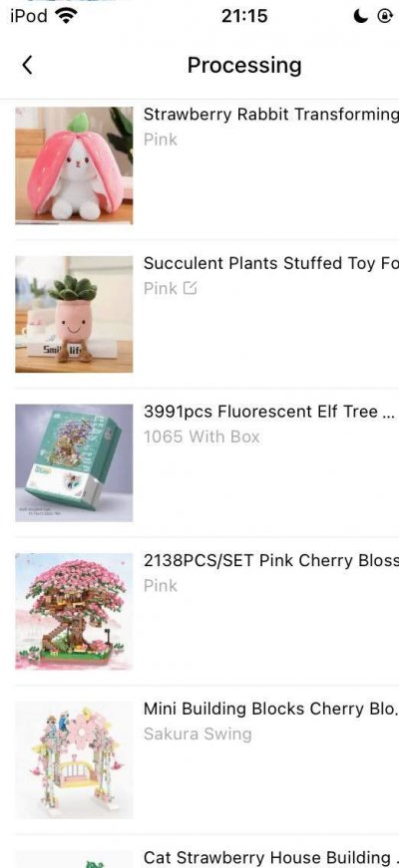The width and height of the screenshot is (399, 868).
Task: Select the Sakura Swing variant label
Action: tap(198, 734)
